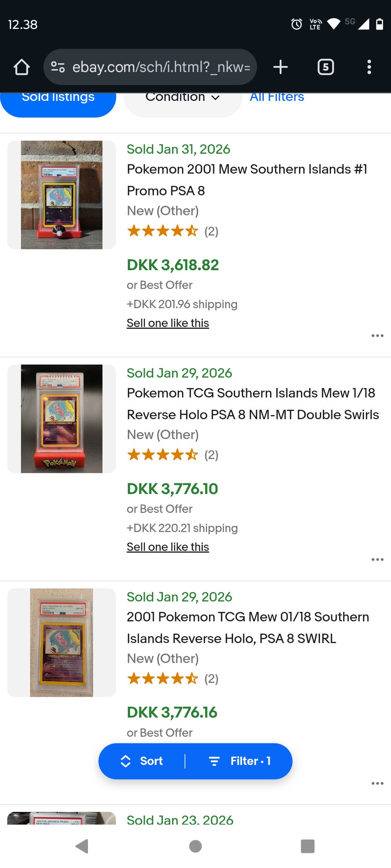Open a new tab with plus icon
Screen dimensions: 391x868
click(x=280, y=67)
